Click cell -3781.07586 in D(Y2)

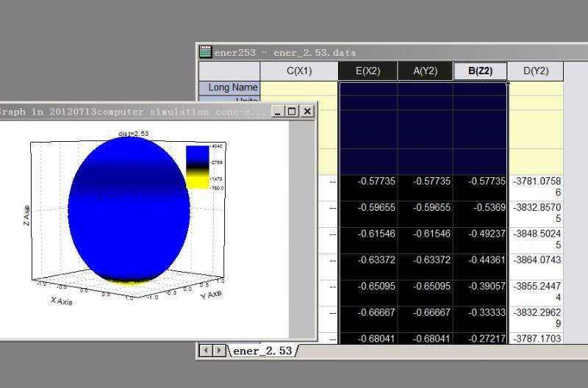click(536, 188)
